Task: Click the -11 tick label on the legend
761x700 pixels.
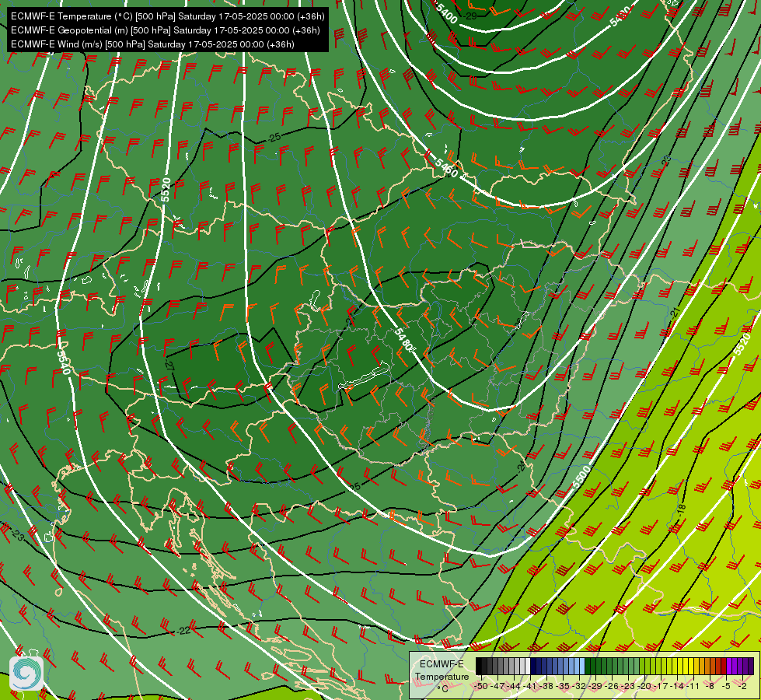Action: pyautogui.click(x=693, y=686)
